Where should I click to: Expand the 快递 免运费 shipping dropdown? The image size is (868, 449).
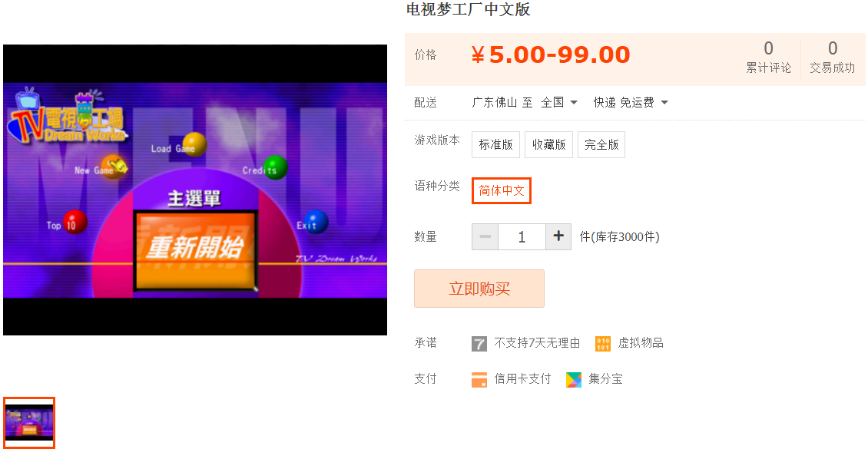[x=631, y=102]
